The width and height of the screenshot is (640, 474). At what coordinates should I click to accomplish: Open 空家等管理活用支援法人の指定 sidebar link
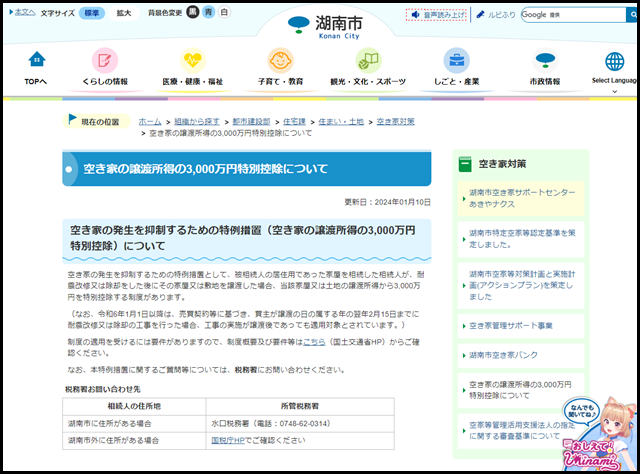521,431
